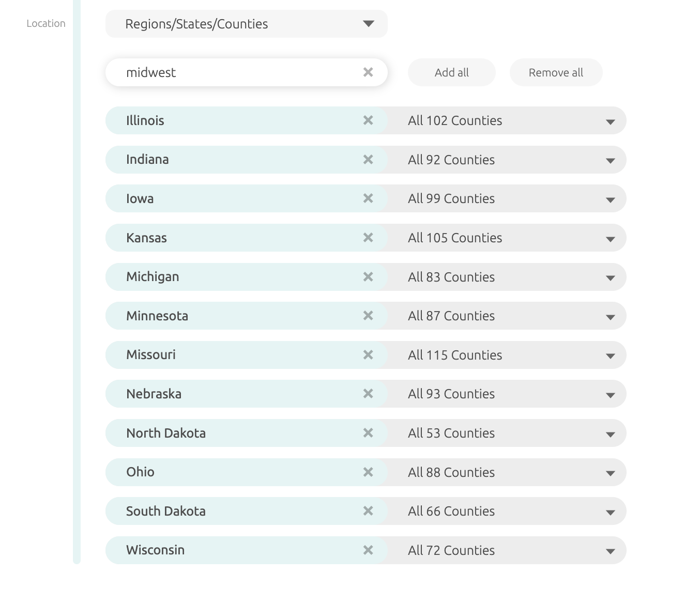The image size is (700, 589).
Task: Select the North Dakota state label
Action: [166, 433]
